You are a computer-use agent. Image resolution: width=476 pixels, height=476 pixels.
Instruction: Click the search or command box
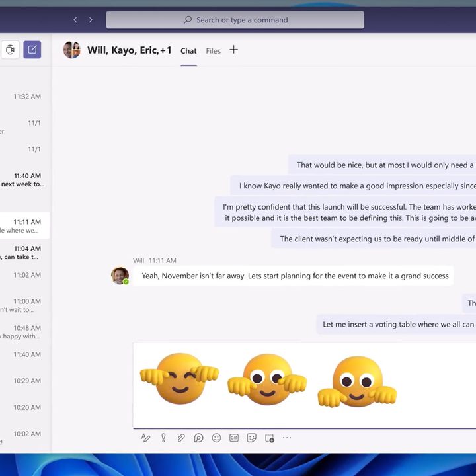(x=235, y=20)
